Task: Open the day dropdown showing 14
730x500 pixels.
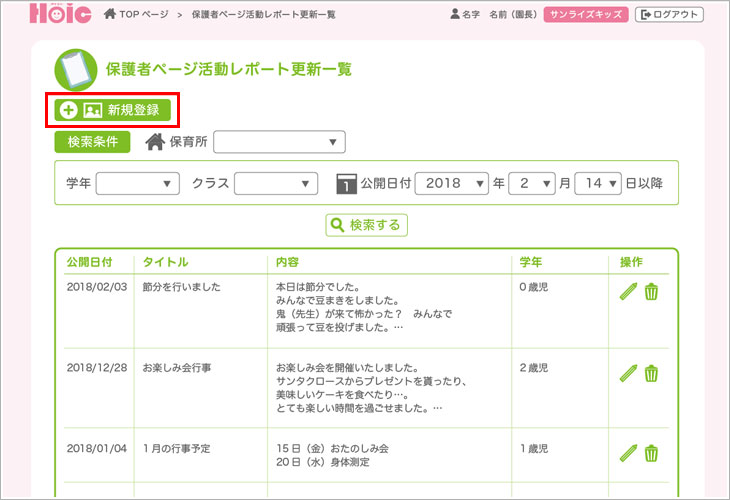Action: click(598, 184)
